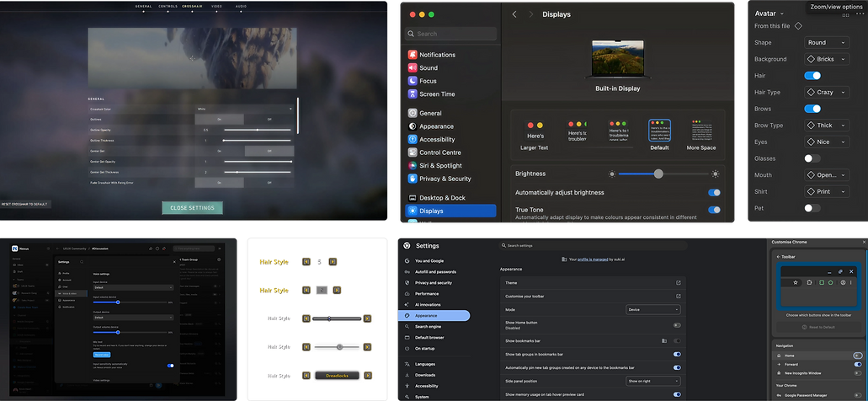868x401 pixels.
Task: Open Customise your toolbar external link icon
Action: pos(678,297)
